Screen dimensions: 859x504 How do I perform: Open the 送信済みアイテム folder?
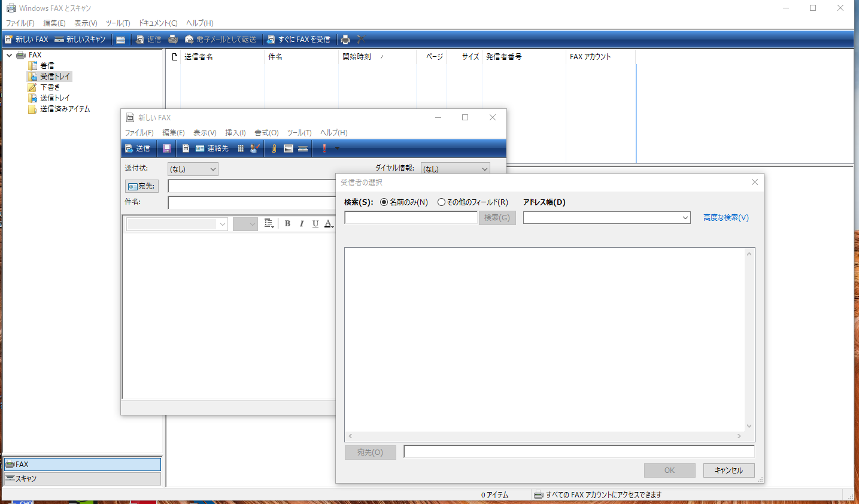point(59,109)
